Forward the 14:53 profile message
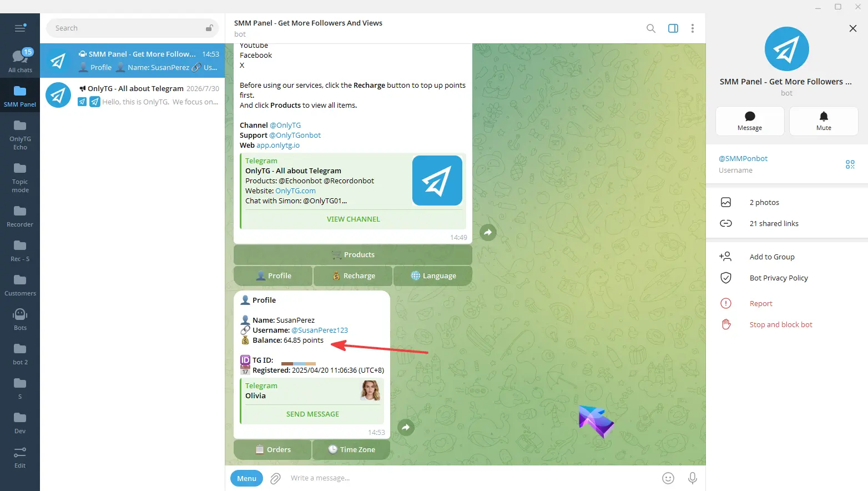868x491 pixels. pyautogui.click(x=406, y=427)
